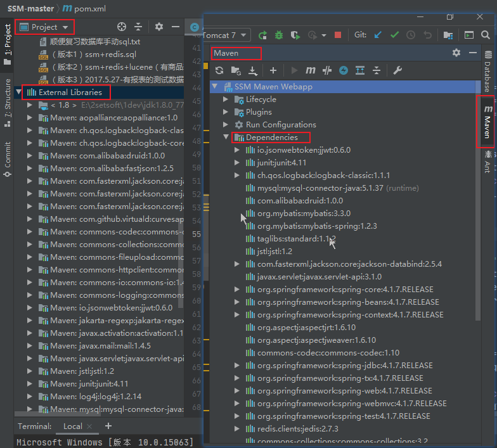The image size is (497, 448).
Task: Toggle Offline Mode in Maven toolbar
Action: tap(327, 70)
